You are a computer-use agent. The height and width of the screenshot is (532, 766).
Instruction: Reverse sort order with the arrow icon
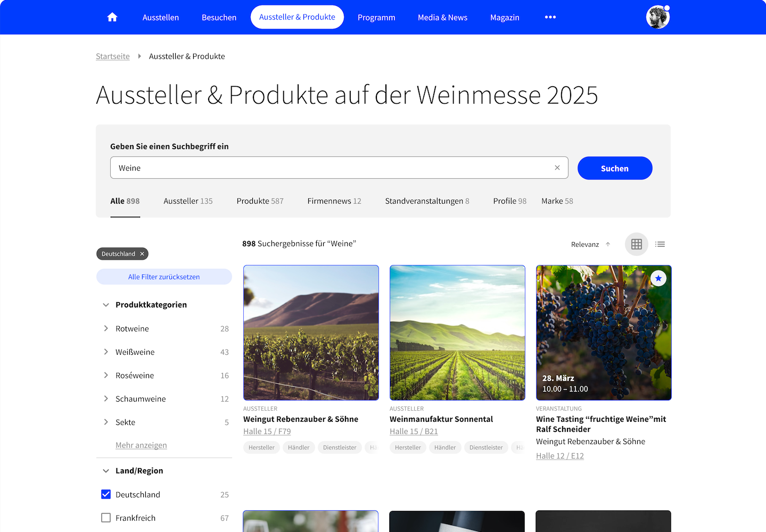point(608,244)
